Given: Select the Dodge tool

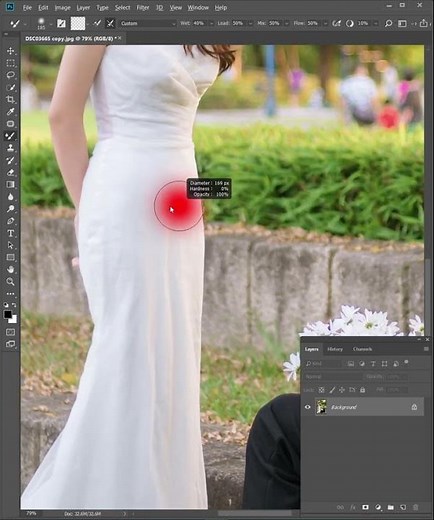Looking at the screenshot, I should click(x=10, y=209).
